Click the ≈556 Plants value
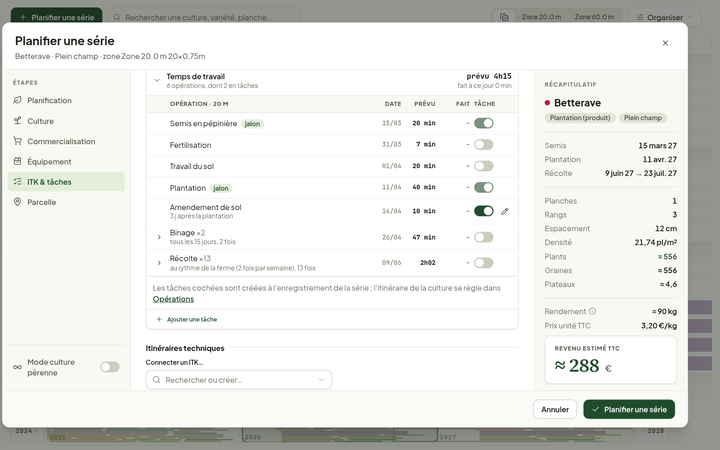 point(667,257)
